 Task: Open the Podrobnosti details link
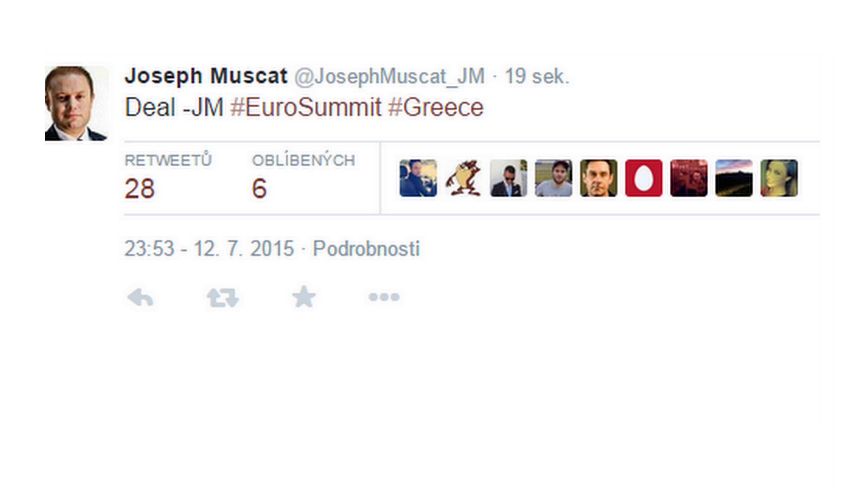[366, 249]
